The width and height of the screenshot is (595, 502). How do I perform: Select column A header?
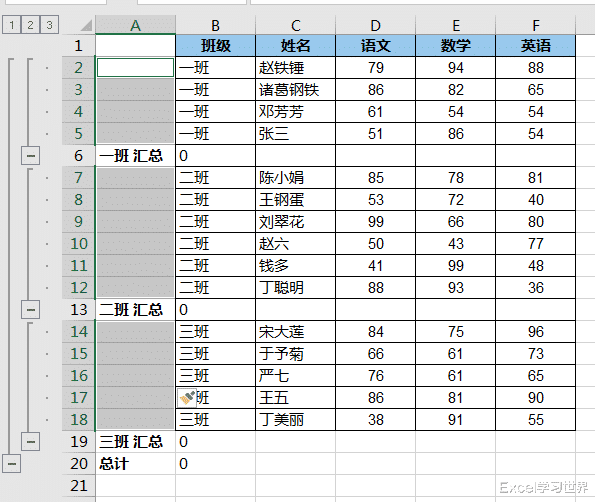[x=135, y=25]
